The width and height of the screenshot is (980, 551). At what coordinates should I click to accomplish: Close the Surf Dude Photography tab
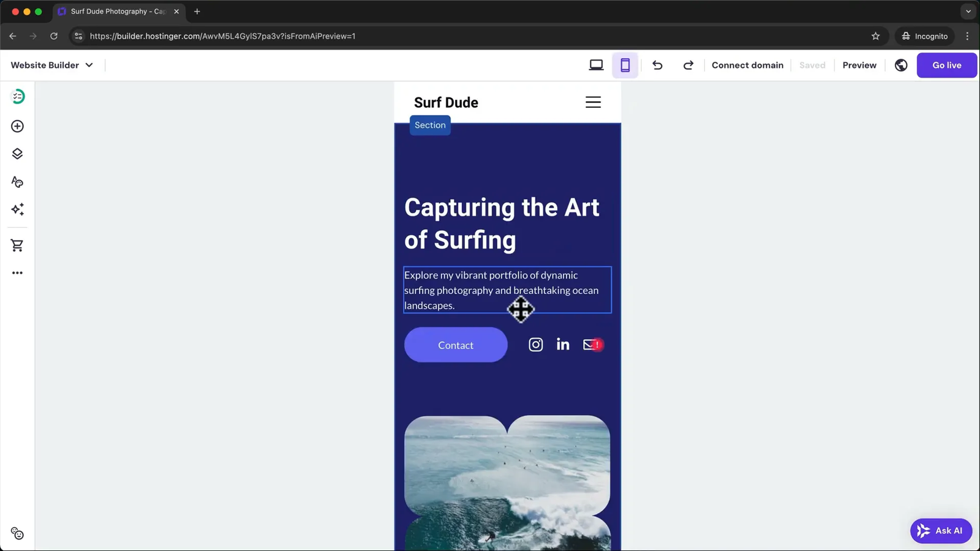click(176, 12)
